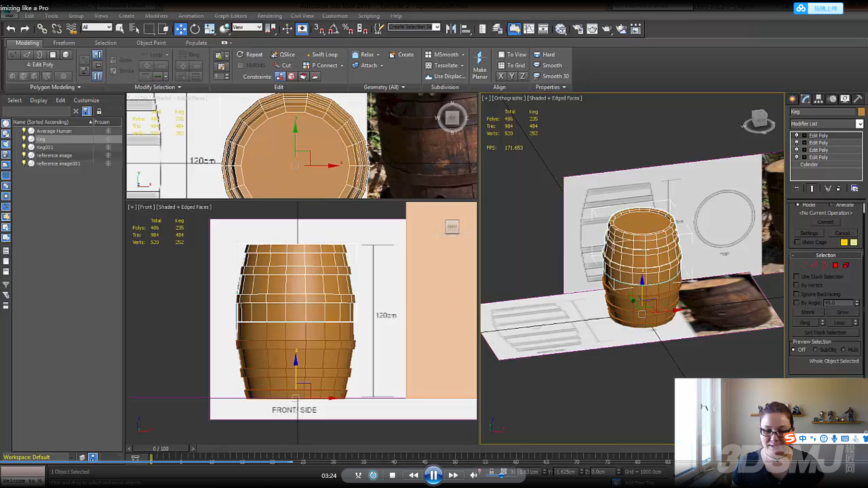868x488 pixels.
Task: Enable the Show Cage checkbox
Action: 797,242
